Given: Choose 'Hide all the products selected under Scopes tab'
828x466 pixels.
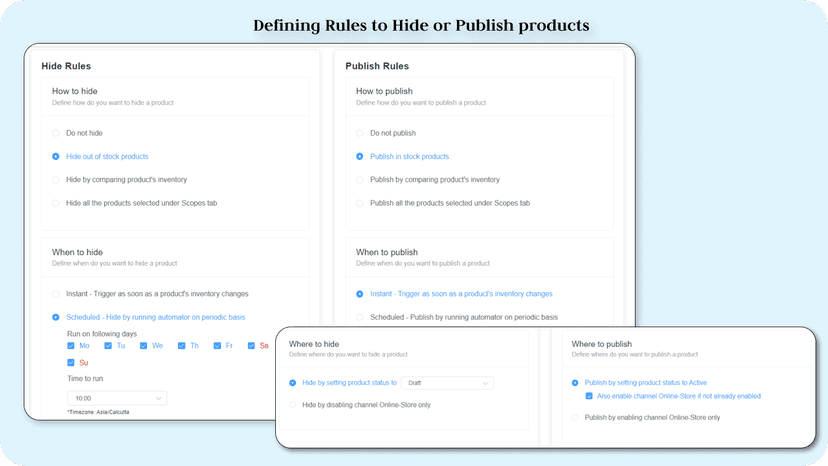Looking at the screenshot, I should click(55, 203).
